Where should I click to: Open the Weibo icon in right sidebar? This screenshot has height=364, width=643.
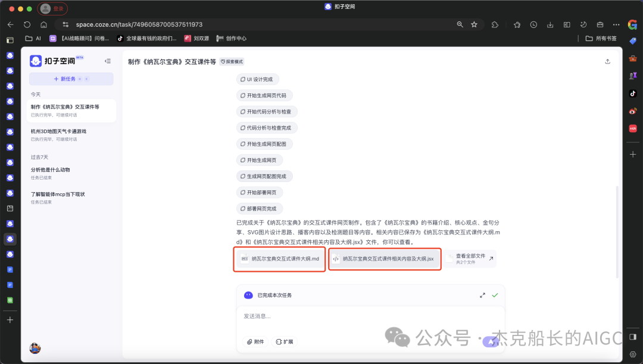pos(633,111)
